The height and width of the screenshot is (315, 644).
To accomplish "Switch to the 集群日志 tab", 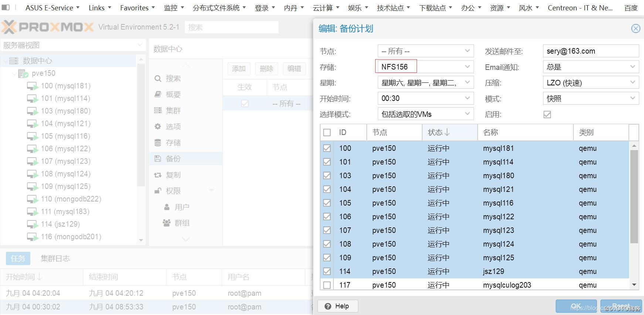I will tap(55, 258).
